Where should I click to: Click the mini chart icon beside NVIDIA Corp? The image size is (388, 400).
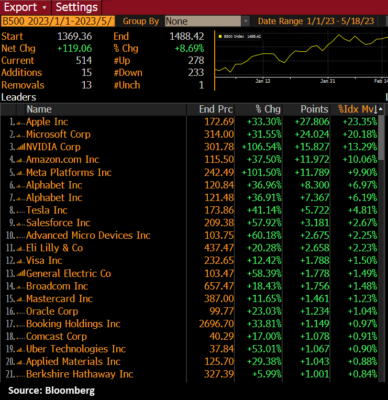[x=21, y=147]
